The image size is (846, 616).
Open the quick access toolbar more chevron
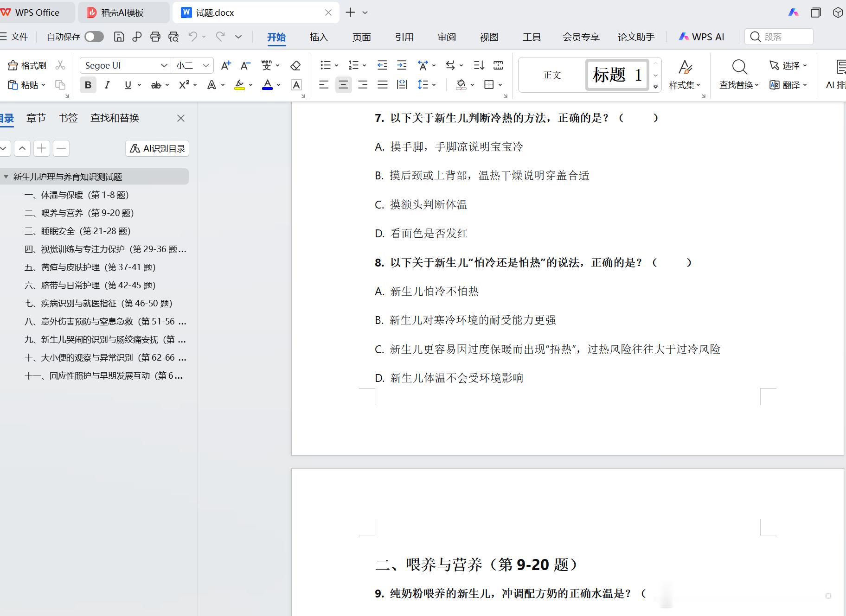coord(238,37)
